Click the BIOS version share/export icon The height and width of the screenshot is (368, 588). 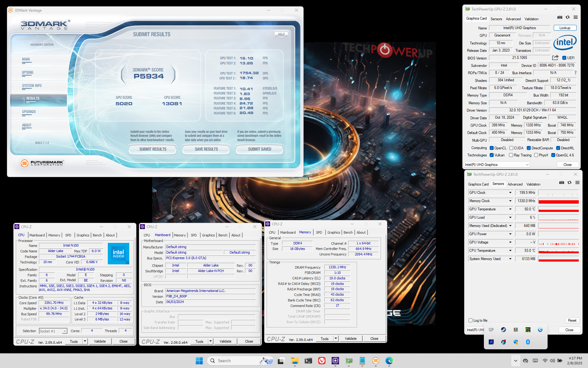tap(555, 58)
